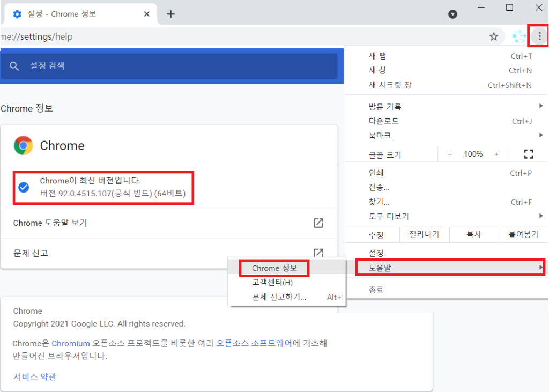Increase page zoom with the plus control
549x392 pixels.
click(x=496, y=154)
